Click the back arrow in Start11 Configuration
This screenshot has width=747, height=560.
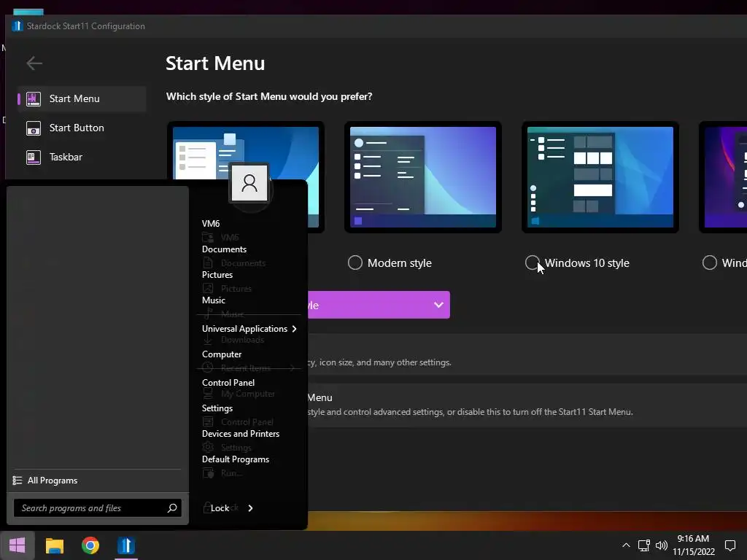tap(34, 63)
